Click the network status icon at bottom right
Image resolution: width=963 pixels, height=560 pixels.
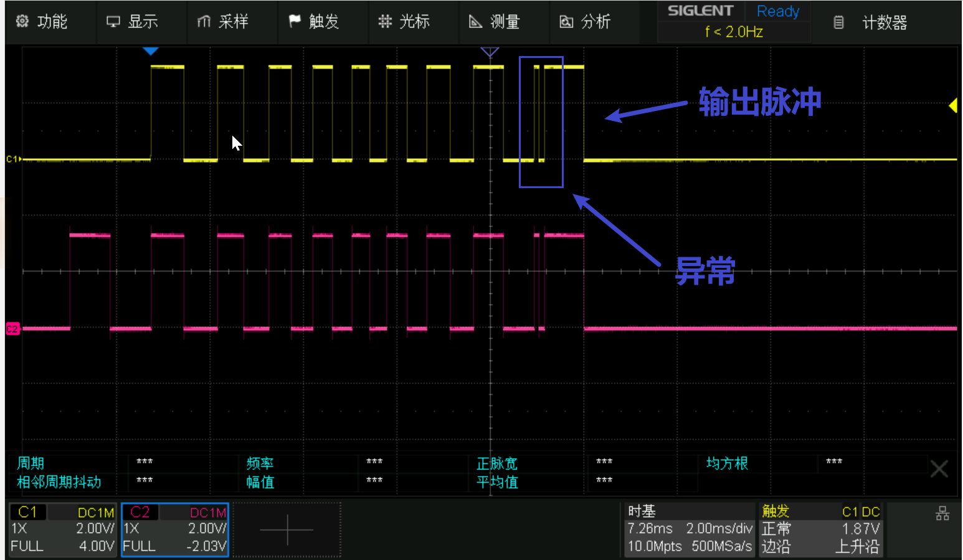pos(942,513)
